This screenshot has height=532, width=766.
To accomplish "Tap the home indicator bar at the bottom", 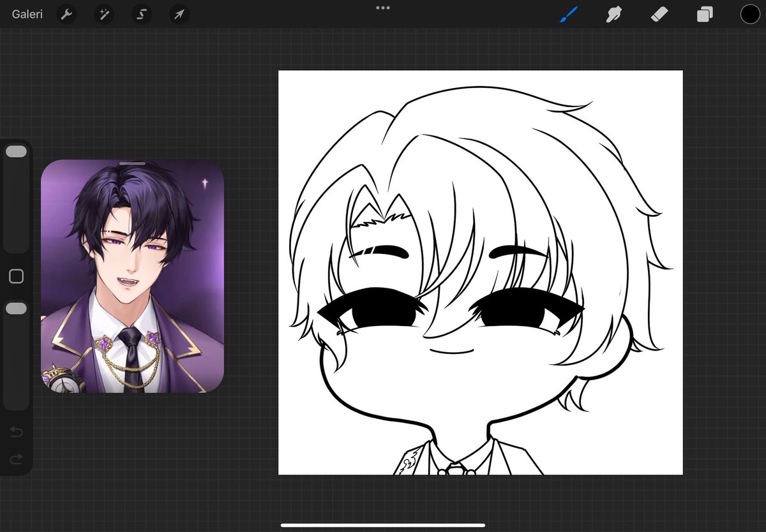I will [x=383, y=524].
